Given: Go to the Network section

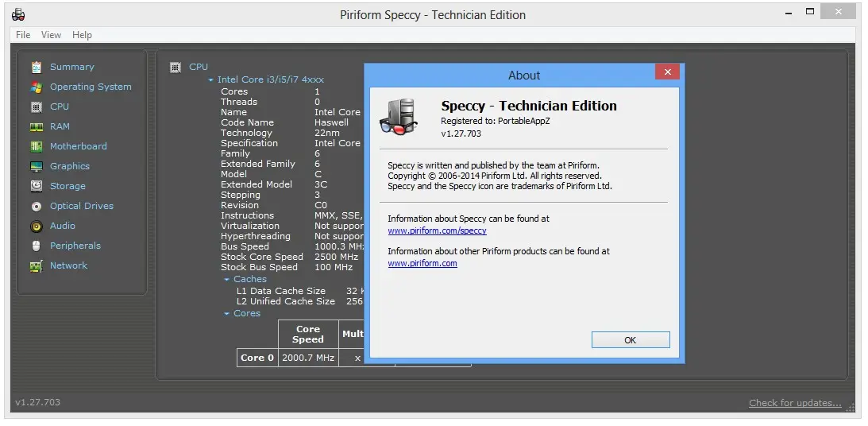Looking at the screenshot, I should click(x=68, y=266).
